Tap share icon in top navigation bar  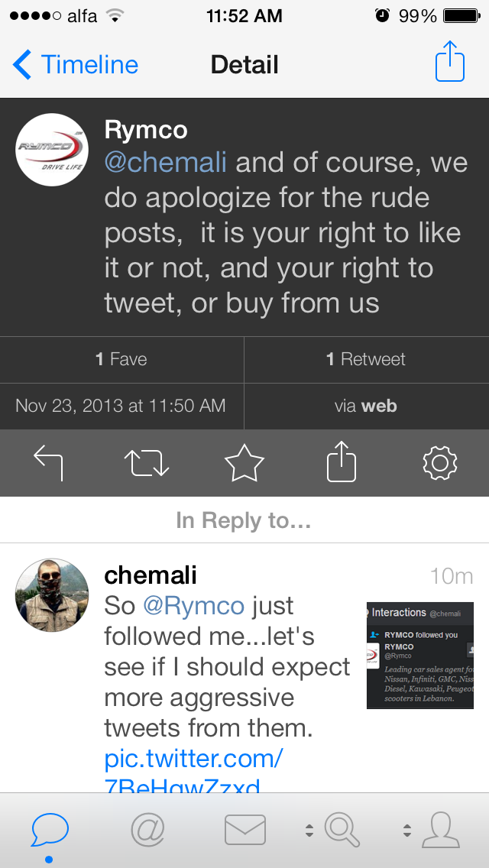(450, 64)
